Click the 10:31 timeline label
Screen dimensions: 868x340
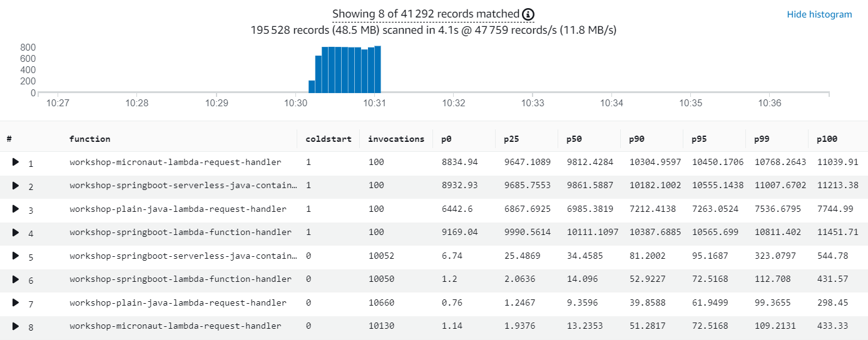click(374, 103)
